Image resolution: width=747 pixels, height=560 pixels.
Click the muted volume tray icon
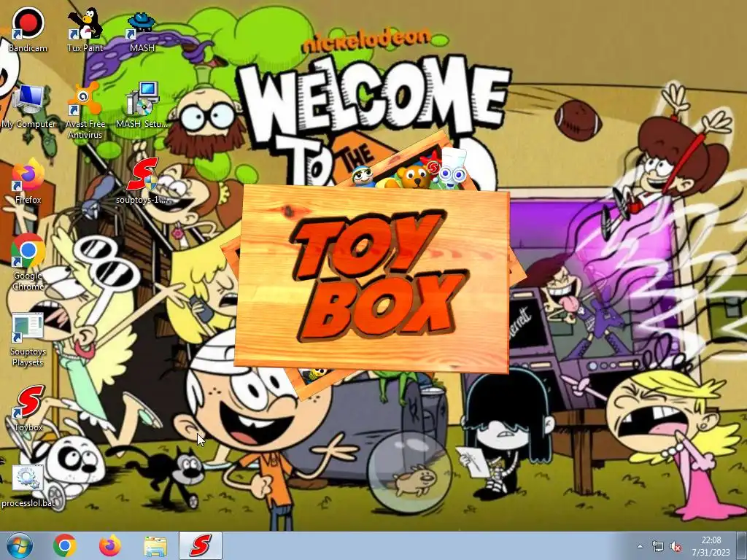(x=675, y=546)
